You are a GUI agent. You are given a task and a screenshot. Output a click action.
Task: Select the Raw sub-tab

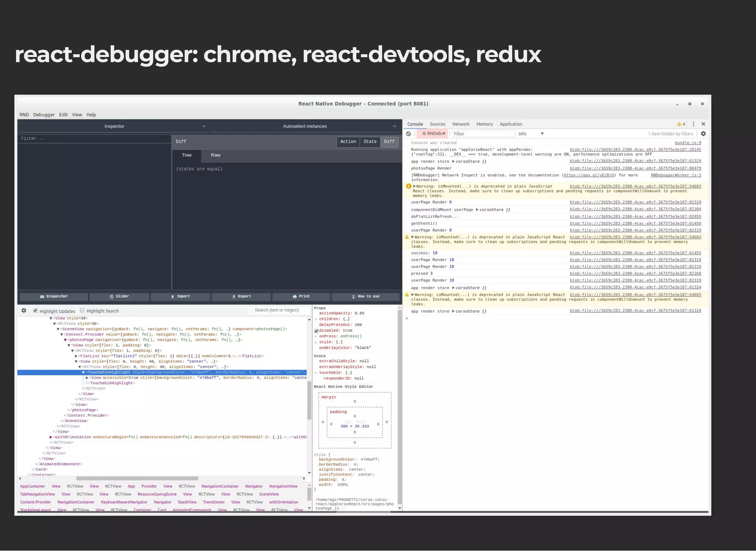click(x=216, y=155)
